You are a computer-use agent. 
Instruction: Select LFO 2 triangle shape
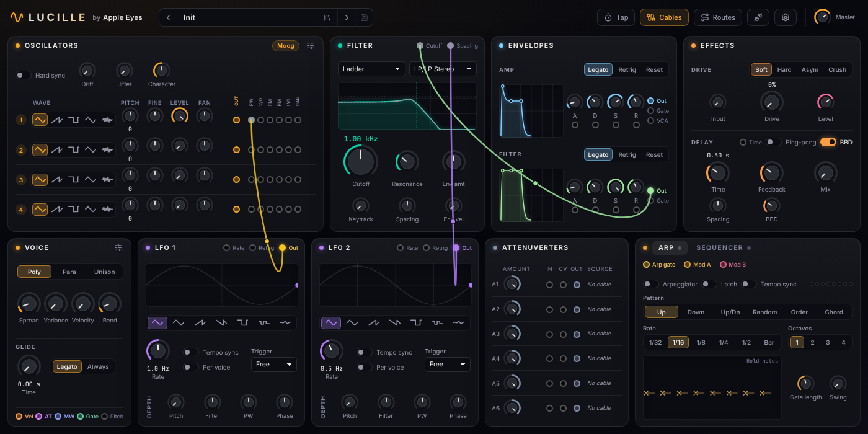point(352,322)
